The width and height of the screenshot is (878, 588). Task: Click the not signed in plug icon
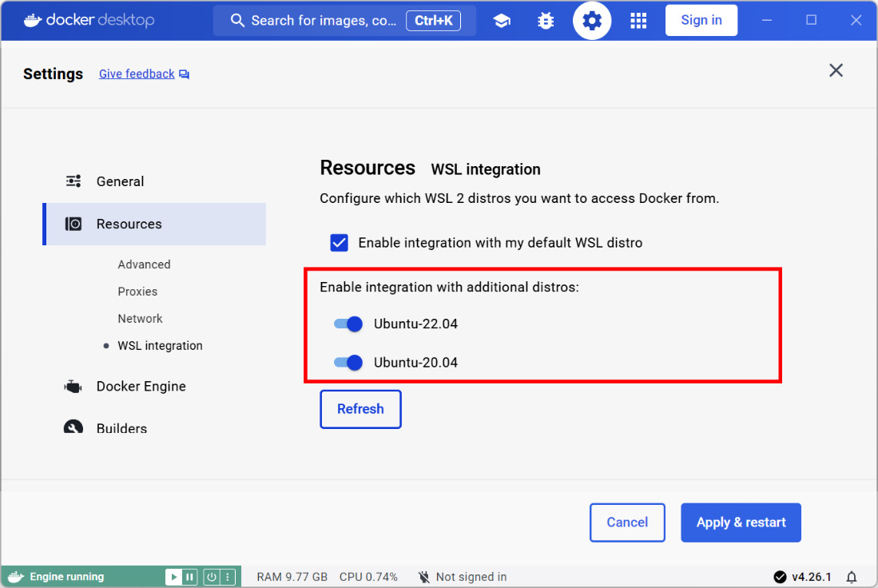pyautogui.click(x=424, y=577)
